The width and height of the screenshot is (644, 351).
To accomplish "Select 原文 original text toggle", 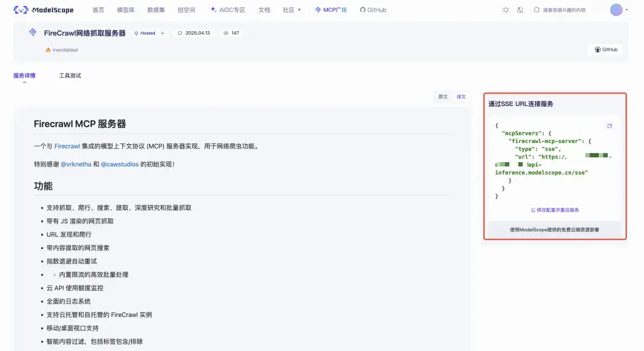I will coord(442,97).
